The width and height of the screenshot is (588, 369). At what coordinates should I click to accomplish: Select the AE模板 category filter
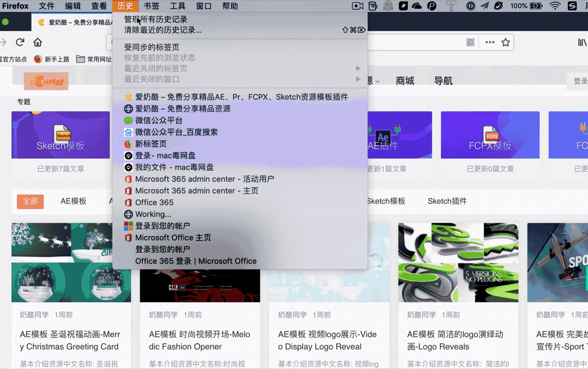coord(73,201)
